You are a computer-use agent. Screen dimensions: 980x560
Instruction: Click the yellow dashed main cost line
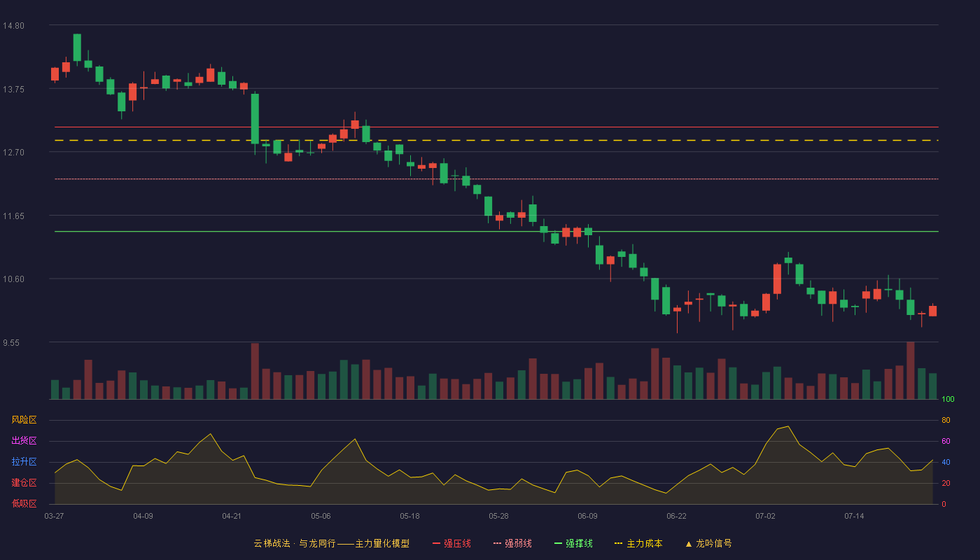coord(496,141)
